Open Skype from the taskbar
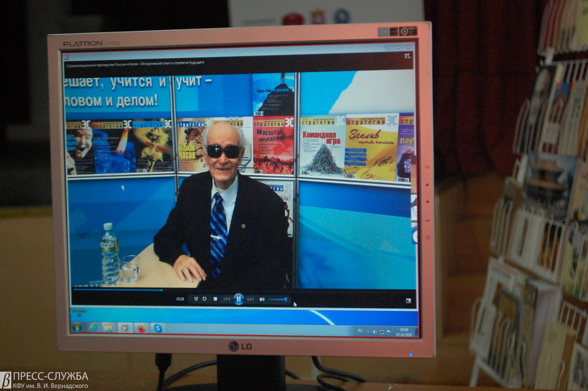The height and width of the screenshot is (391, 588). (x=158, y=328)
